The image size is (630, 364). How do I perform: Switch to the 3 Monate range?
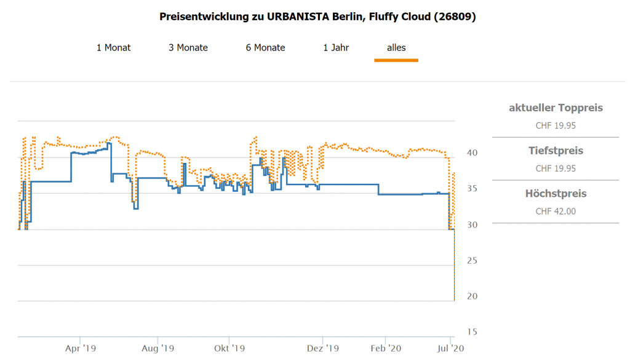188,47
